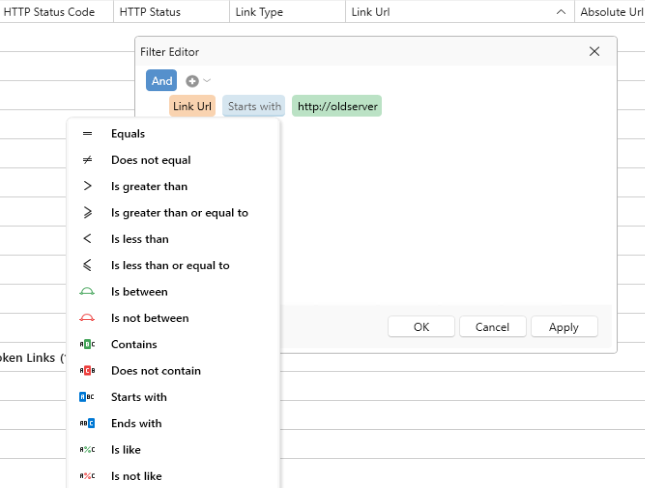Viewport: 645px width, 488px height.
Task: Edit the http://oldserver filter value
Action: [x=337, y=106]
